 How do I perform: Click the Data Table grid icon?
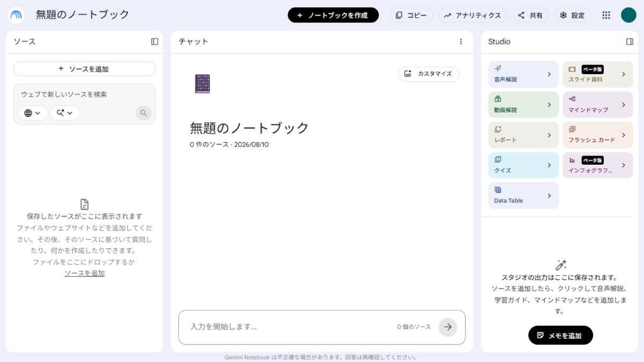497,190
